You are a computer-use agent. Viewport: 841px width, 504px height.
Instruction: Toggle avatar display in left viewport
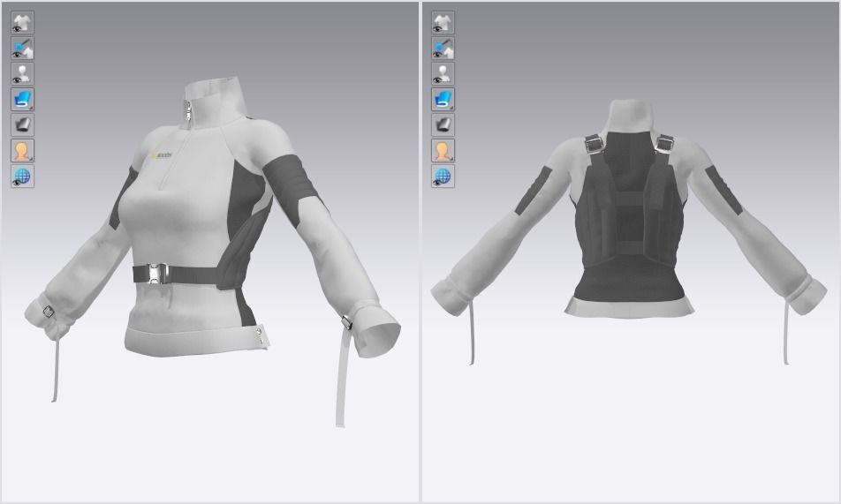click(23, 74)
